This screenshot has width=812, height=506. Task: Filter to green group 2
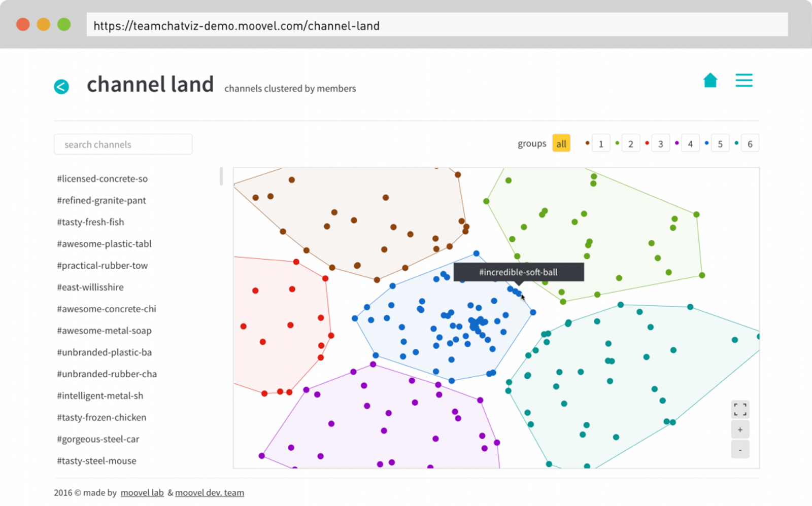pyautogui.click(x=630, y=143)
